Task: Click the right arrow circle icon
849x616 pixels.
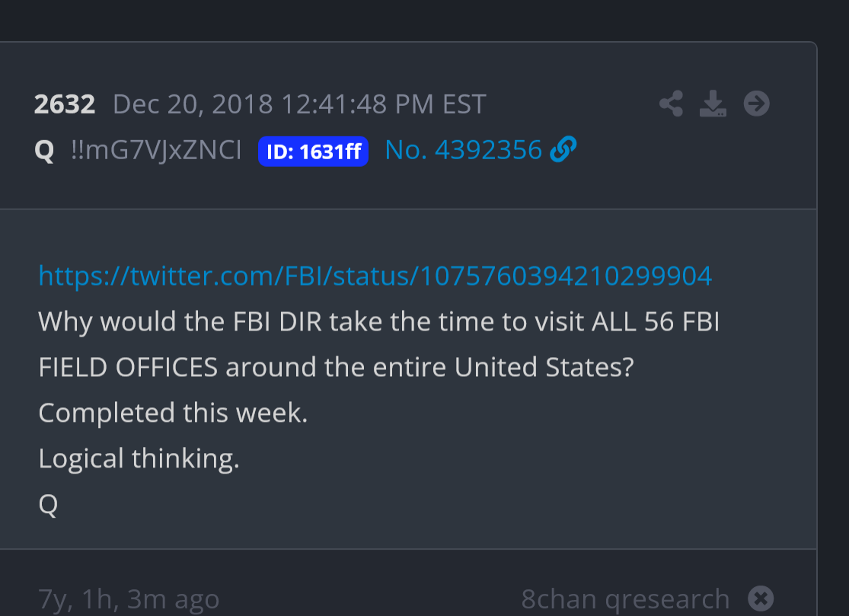Action: tap(756, 104)
